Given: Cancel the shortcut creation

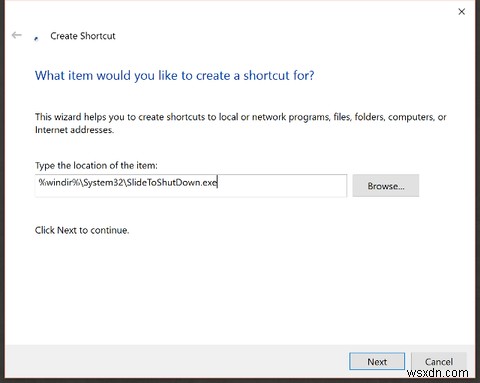Looking at the screenshot, I should [439, 361].
